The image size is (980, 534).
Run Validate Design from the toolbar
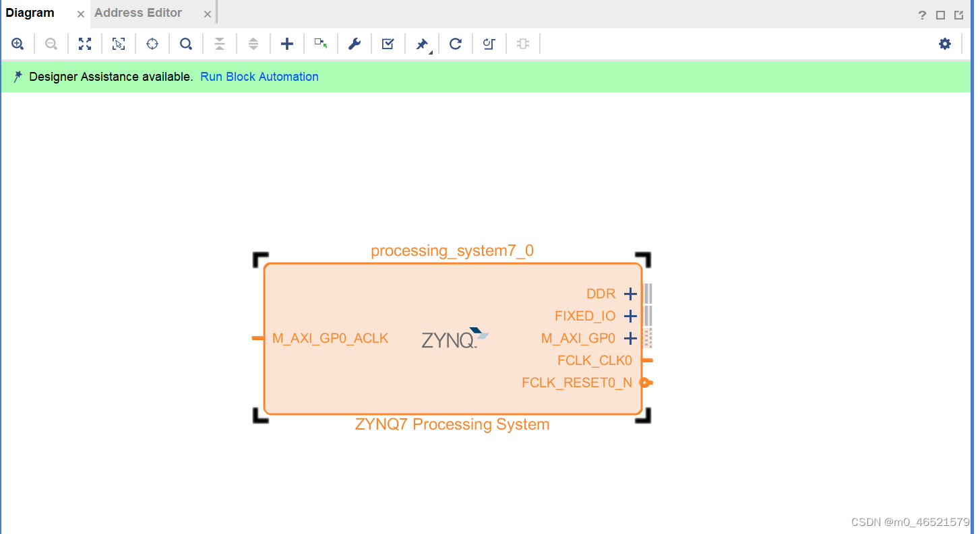(388, 43)
